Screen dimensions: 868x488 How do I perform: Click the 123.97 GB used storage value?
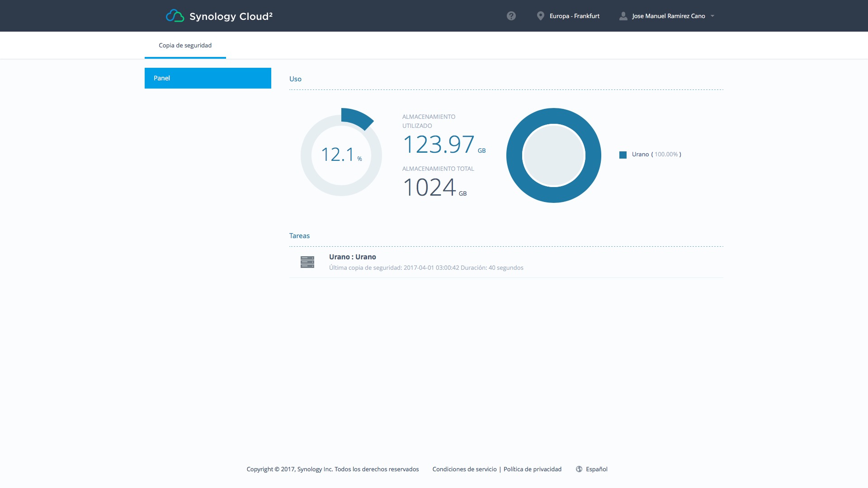[444, 145]
